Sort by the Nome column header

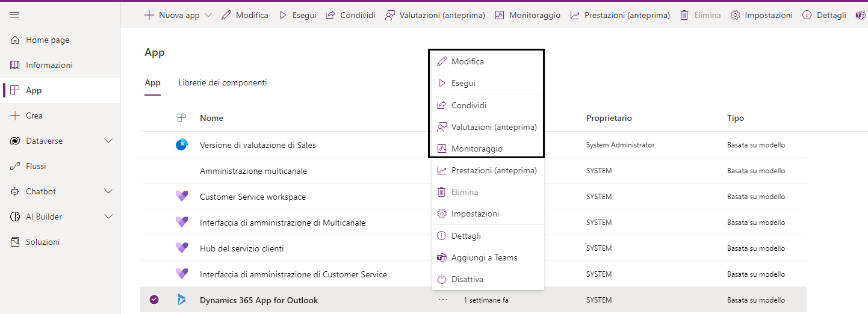(211, 118)
